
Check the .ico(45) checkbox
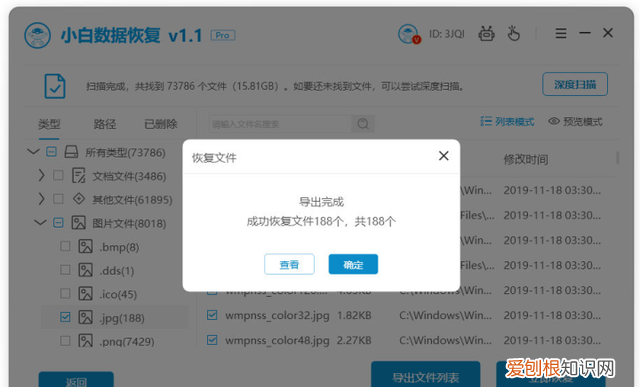pos(65,294)
